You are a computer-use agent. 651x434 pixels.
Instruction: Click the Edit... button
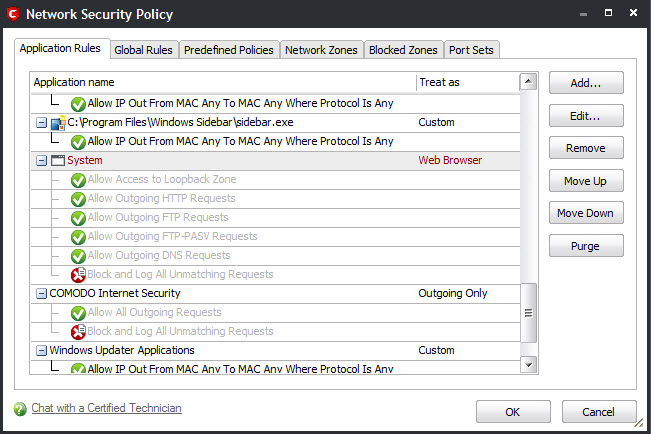tap(586, 115)
